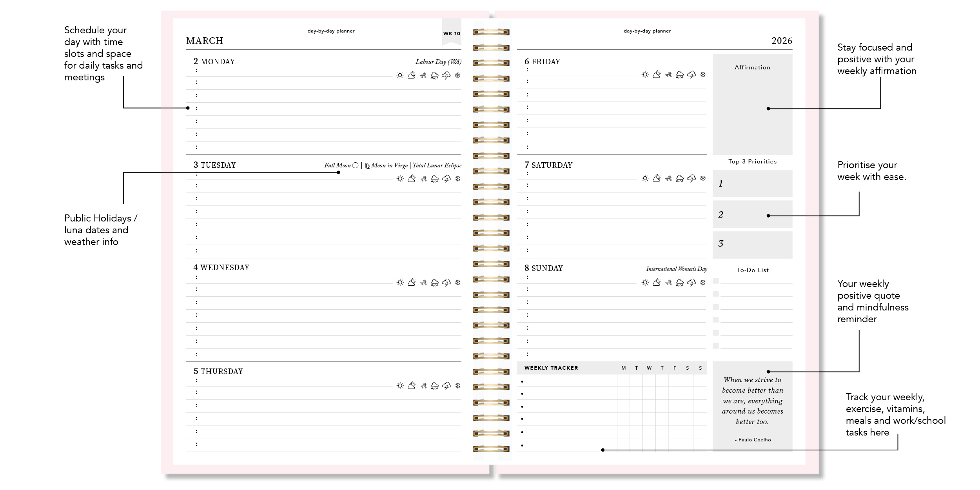Click priority box number 3

click(x=752, y=244)
